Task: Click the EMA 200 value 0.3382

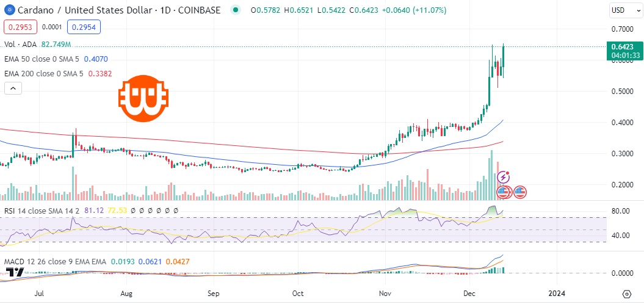Action: [99, 74]
